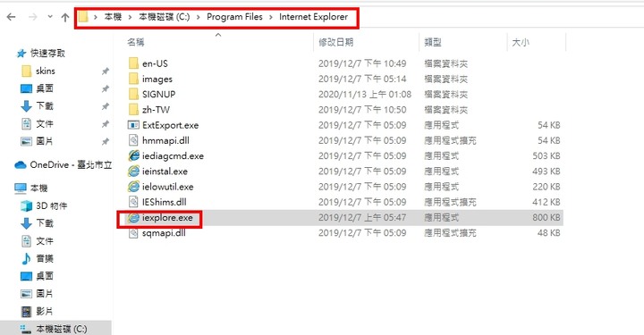Go up one folder level arrow
The height and width of the screenshot is (335, 644).
tap(65, 17)
